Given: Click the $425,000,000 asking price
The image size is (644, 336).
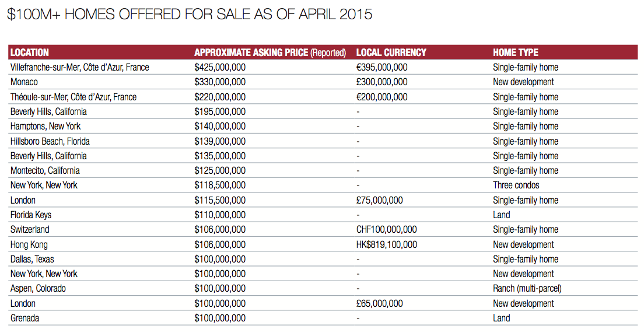Looking at the screenshot, I should point(220,67).
